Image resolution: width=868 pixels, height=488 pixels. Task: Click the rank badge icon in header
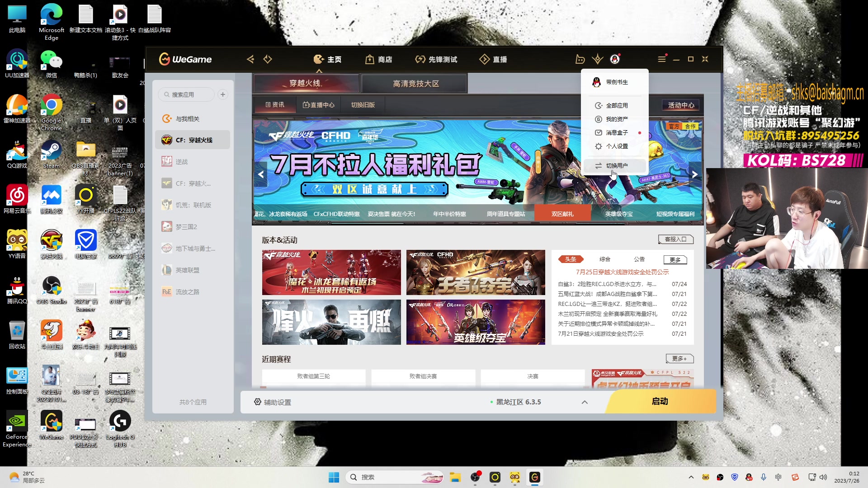pos(598,59)
